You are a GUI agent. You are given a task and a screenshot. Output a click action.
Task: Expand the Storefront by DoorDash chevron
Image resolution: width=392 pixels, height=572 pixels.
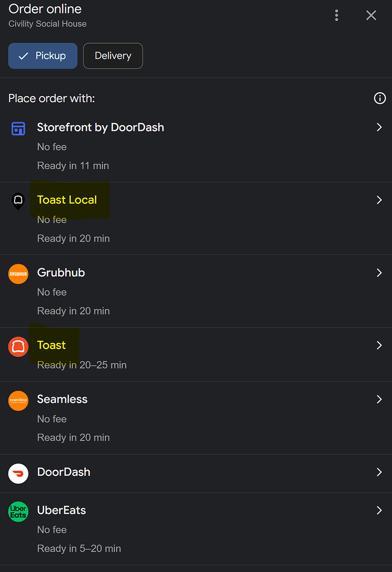point(379,127)
